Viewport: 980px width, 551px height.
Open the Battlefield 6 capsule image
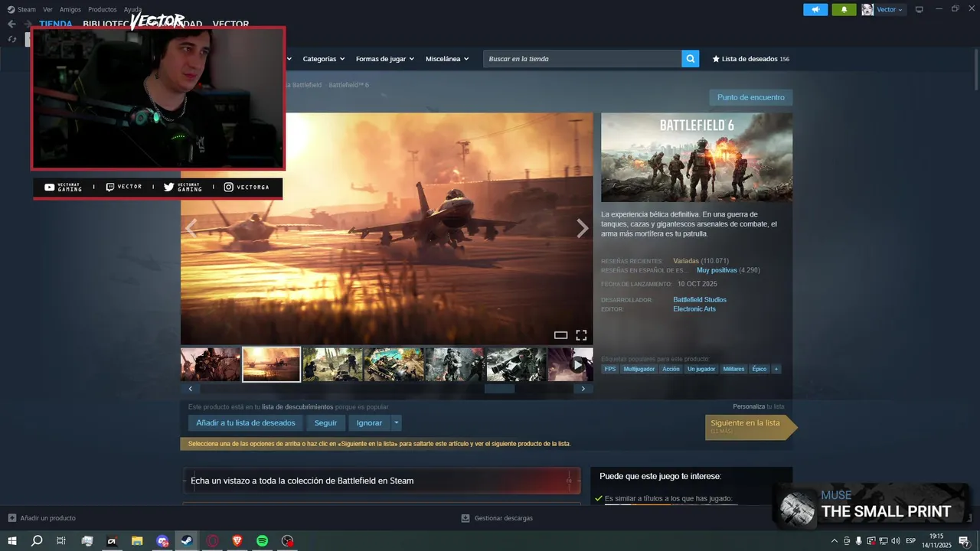pyautogui.click(x=697, y=158)
